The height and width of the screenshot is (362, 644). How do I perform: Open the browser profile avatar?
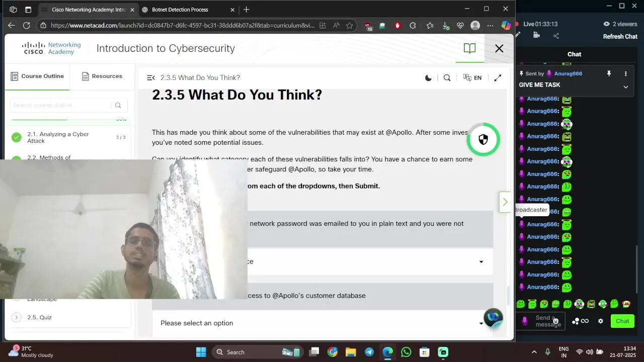pos(475,25)
